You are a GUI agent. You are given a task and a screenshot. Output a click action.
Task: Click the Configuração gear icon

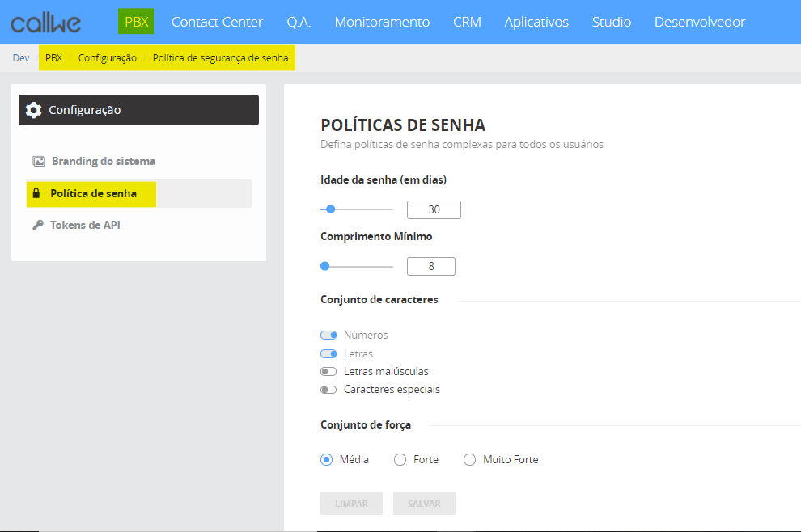point(33,110)
